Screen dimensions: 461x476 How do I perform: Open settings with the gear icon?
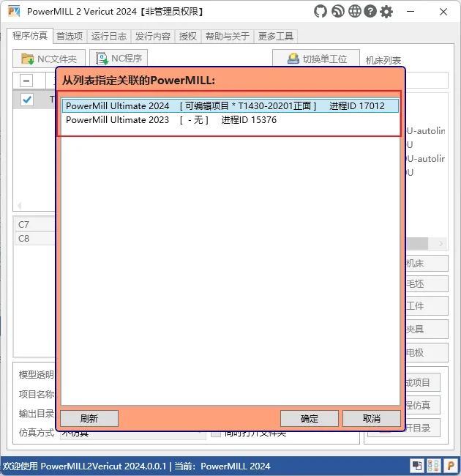coord(386,12)
